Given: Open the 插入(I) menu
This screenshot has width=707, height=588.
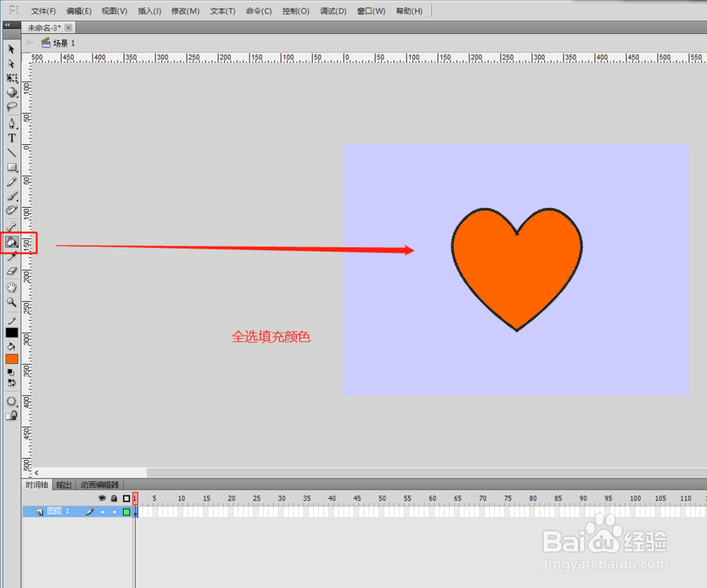Looking at the screenshot, I should [149, 11].
